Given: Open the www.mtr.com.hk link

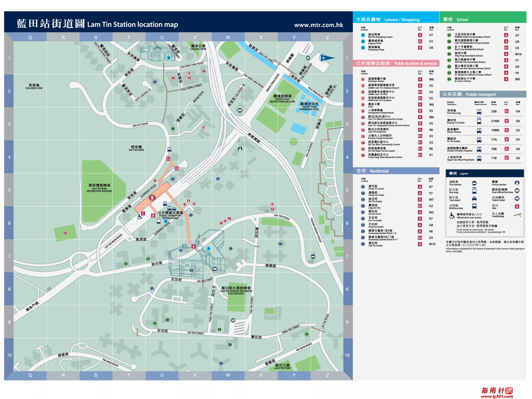Looking at the screenshot, I should pyautogui.click(x=318, y=25).
